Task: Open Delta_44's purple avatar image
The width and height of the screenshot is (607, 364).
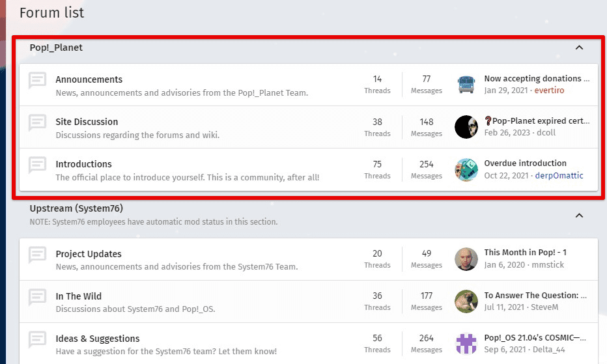Action: (466, 344)
